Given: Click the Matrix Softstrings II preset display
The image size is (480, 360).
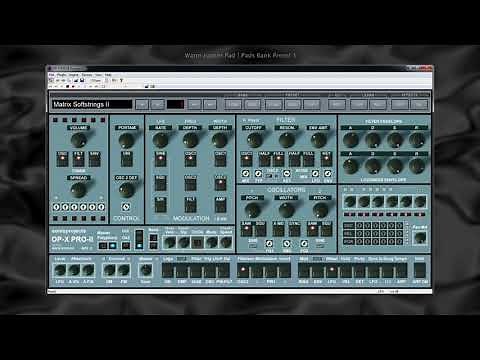Looking at the screenshot, I should pos(92,104).
